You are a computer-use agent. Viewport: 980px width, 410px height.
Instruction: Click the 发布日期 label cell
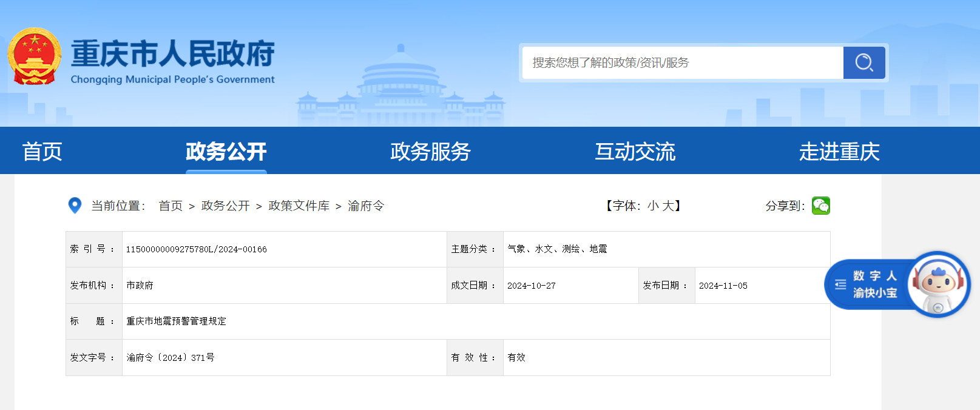click(667, 286)
